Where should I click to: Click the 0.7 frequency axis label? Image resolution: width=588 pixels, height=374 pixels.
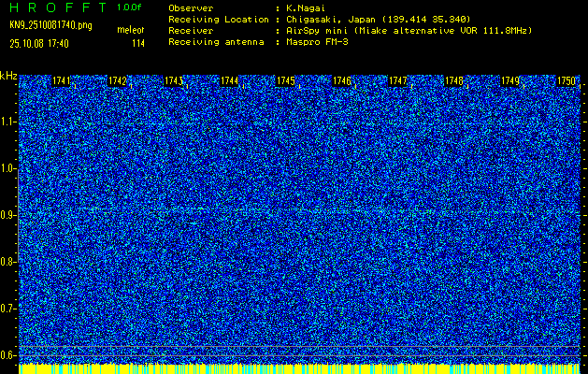[x=8, y=308]
